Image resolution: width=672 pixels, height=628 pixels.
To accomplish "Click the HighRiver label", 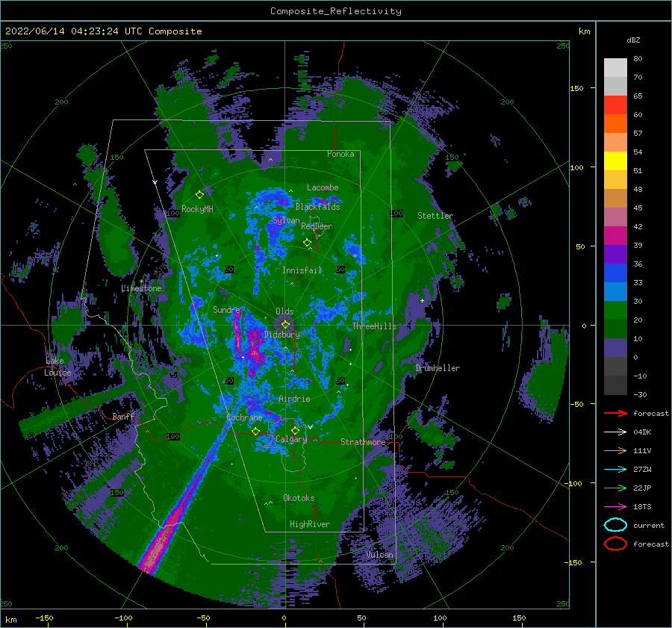I will tap(310, 524).
